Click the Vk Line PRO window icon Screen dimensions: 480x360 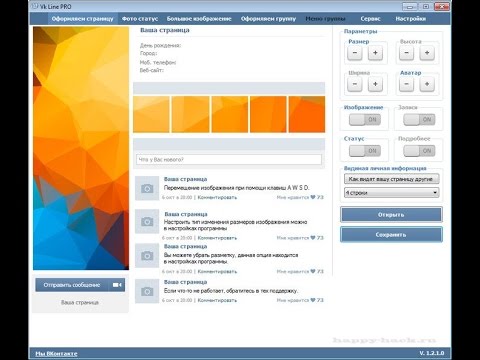(34, 6)
